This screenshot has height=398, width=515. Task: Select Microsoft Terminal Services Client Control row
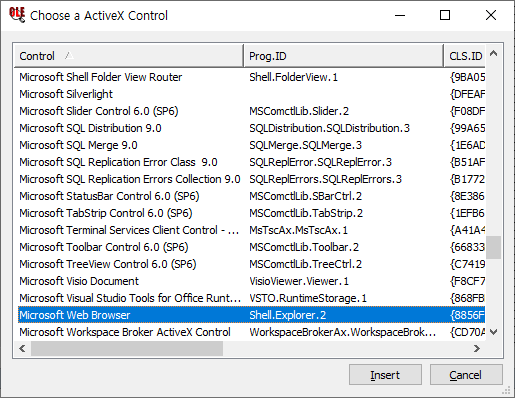point(252,230)
